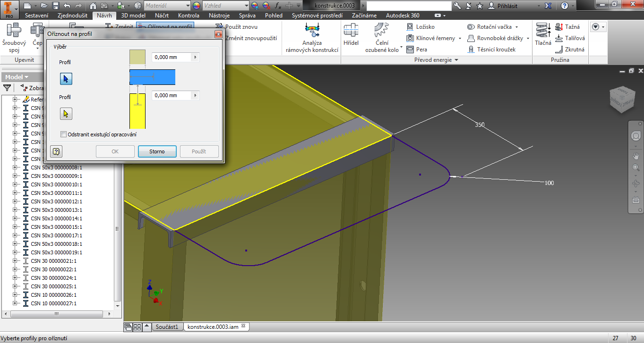
Task: Expand the CSN 10 00000027:1 tree node
Action: click(15, 303)
